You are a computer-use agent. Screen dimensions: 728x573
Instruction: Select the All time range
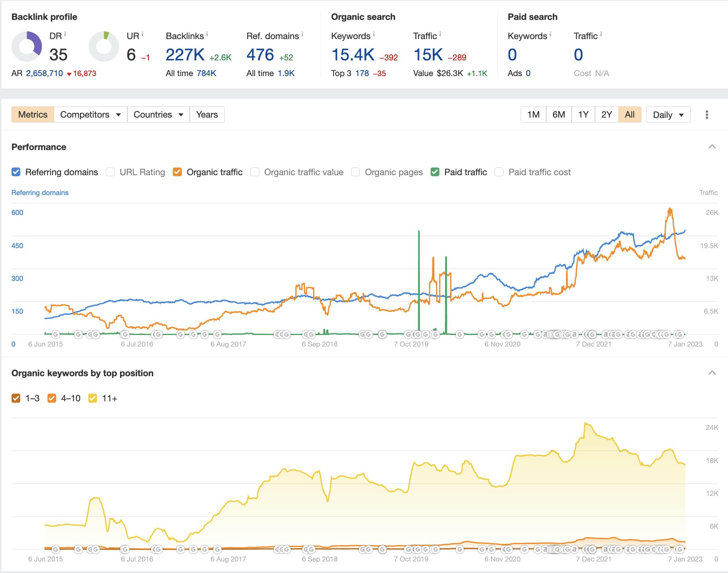click(630, 114)
